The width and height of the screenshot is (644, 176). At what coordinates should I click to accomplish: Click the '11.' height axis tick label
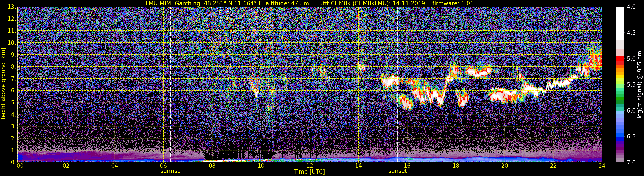(x=12, y=31)
